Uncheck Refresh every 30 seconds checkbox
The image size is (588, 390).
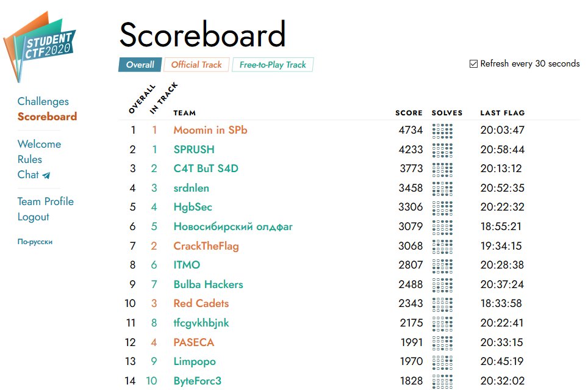(x=473, y=64)
